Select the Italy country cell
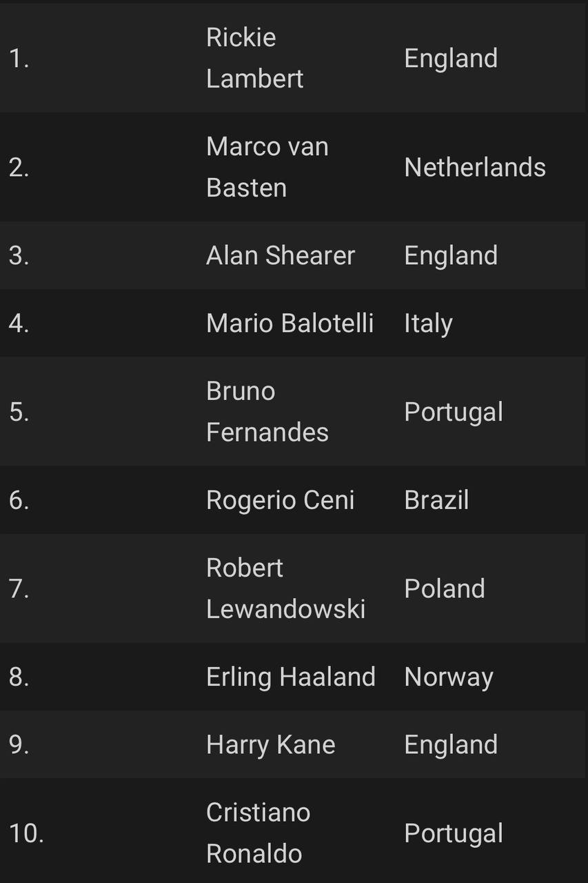This screenshot has width=588, height=883. 428,324
